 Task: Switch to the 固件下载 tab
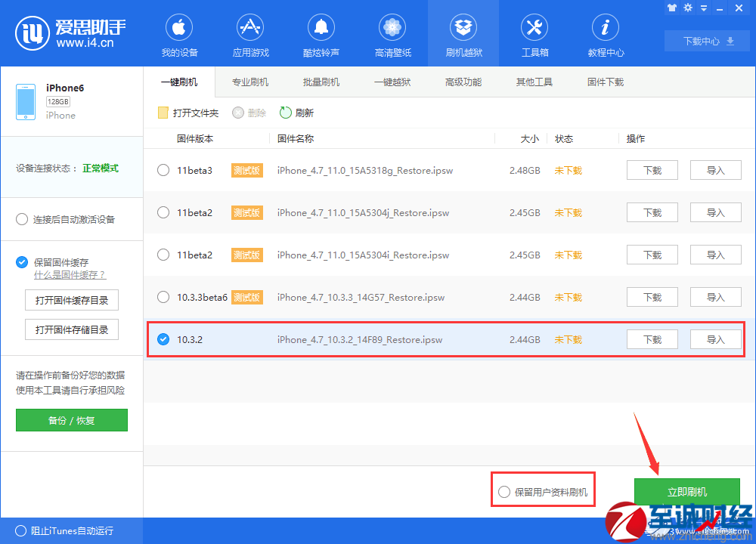pyautogui.click(x=605, y=82)
